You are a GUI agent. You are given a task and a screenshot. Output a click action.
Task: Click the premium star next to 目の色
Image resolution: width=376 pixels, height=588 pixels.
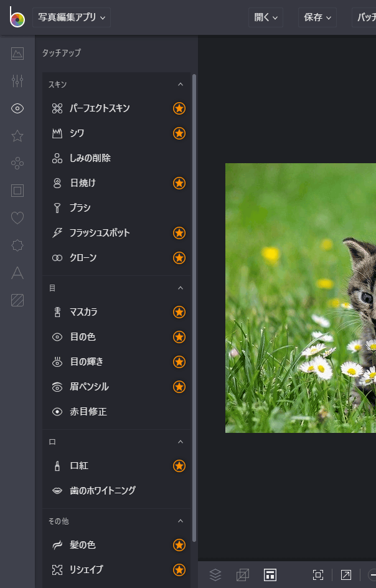(x=179, y=337)
